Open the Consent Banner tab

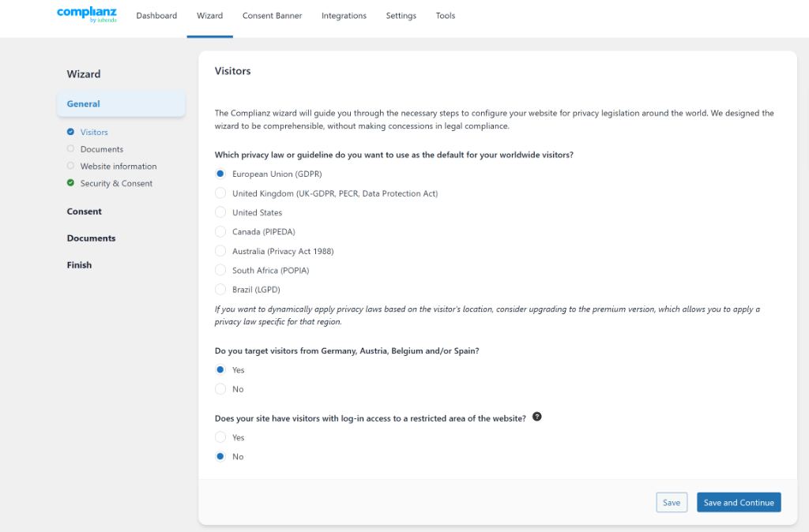click(272, 15)
